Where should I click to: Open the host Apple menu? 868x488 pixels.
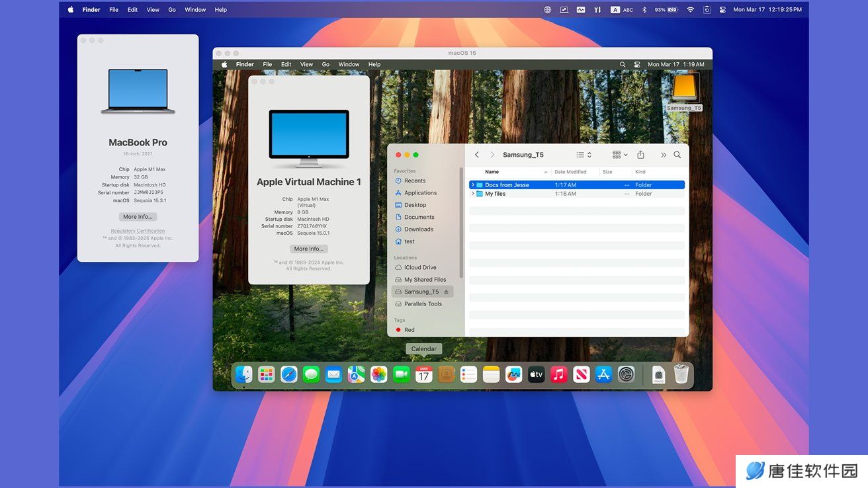click(x=71, y=10)
